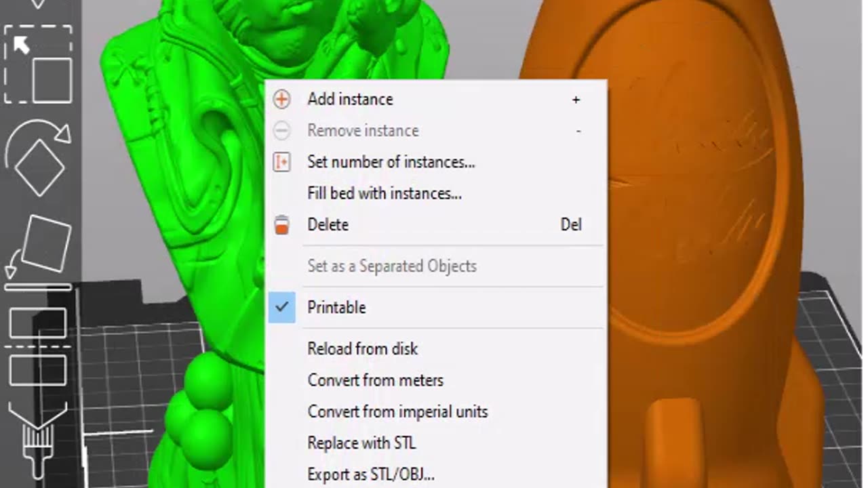Click the plus icon beside Add instance

281,99
